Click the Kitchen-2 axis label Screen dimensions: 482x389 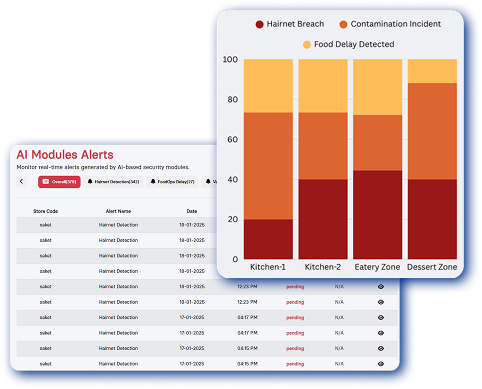[x=323, y=267]
